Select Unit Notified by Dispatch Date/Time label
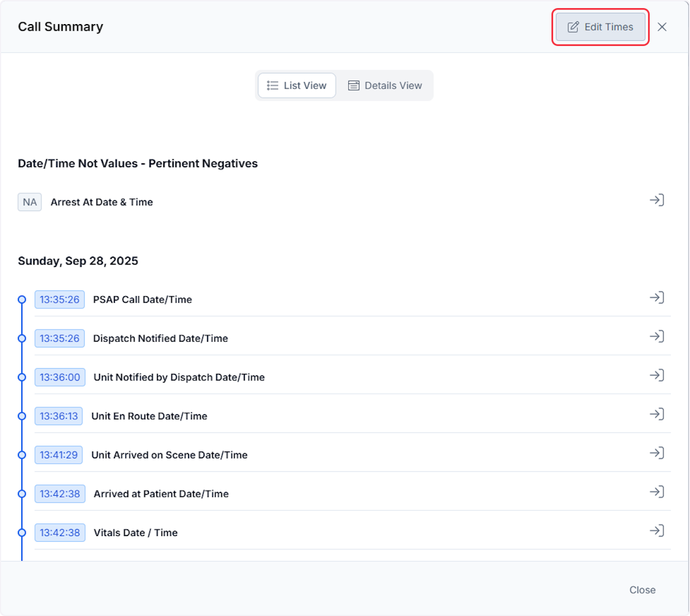Viewport: 690px width, 616px height. (x=179, y=377)
